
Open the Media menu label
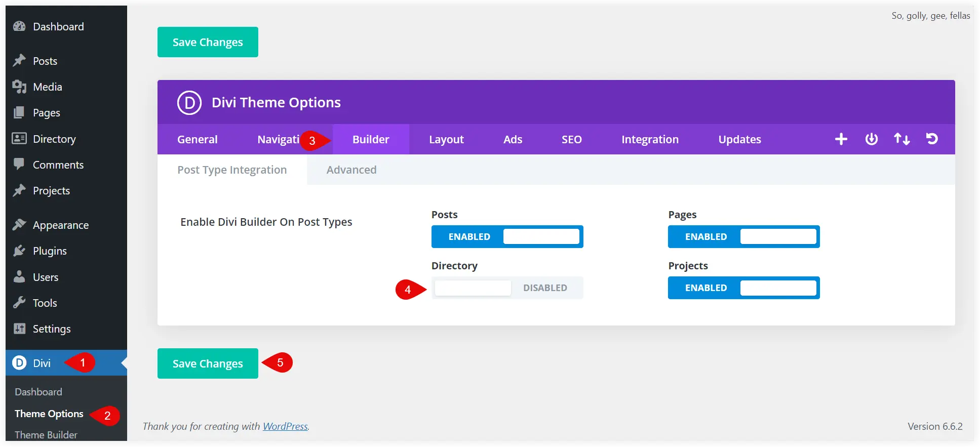(x=48, y=87)
